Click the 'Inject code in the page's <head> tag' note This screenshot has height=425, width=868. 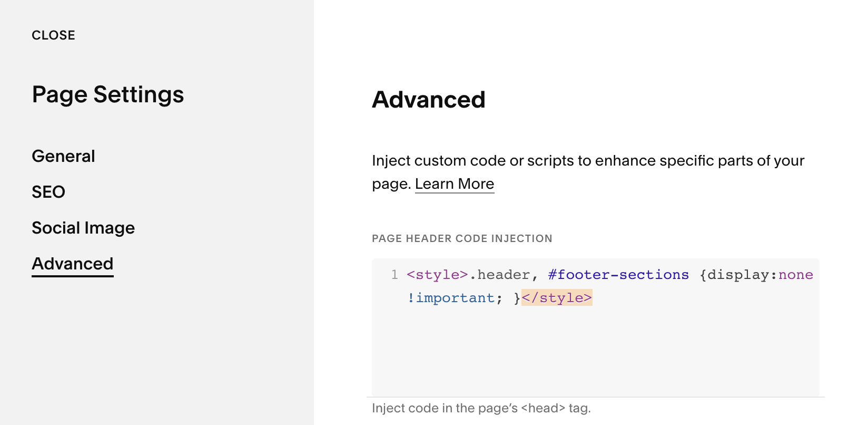[481, 408]
